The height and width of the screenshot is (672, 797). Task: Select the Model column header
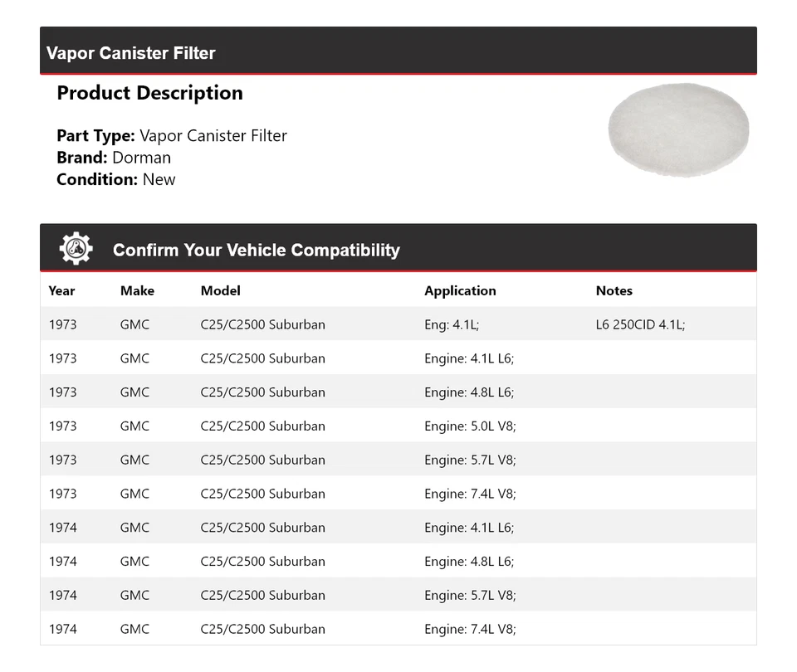[221, 290]
